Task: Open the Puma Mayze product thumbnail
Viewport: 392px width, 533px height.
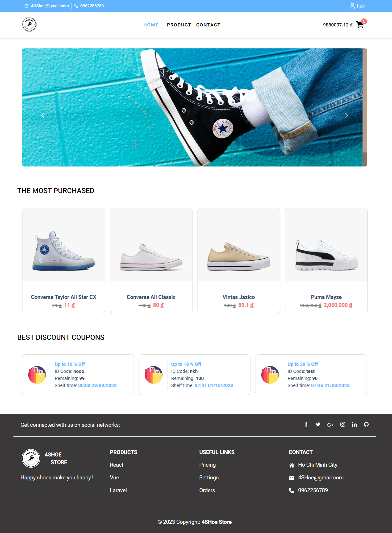Action: point(326,245)
